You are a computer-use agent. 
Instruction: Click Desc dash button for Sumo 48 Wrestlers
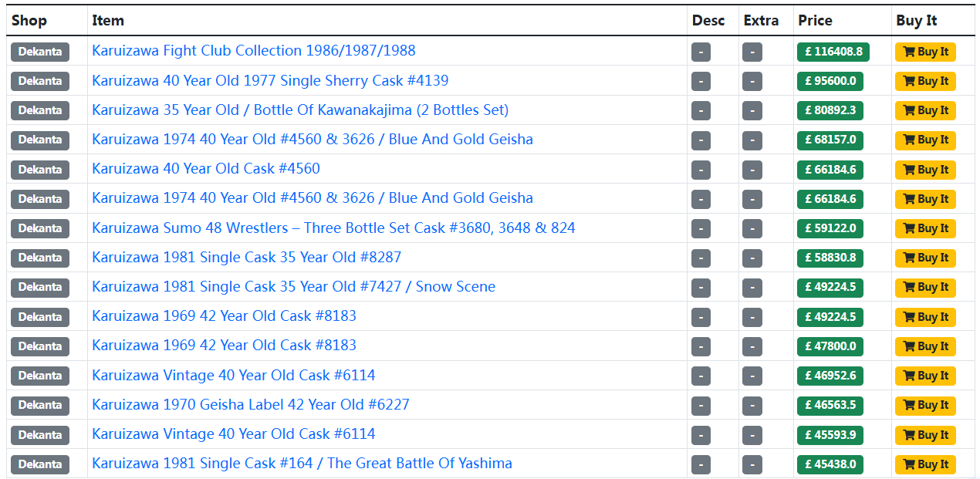[701, 228]
